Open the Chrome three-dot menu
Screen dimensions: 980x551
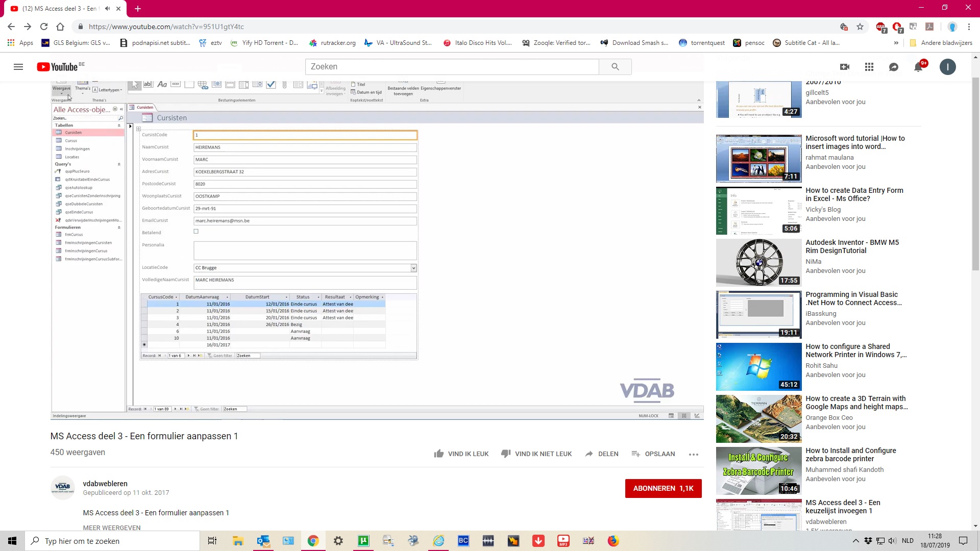click(969, 27)
